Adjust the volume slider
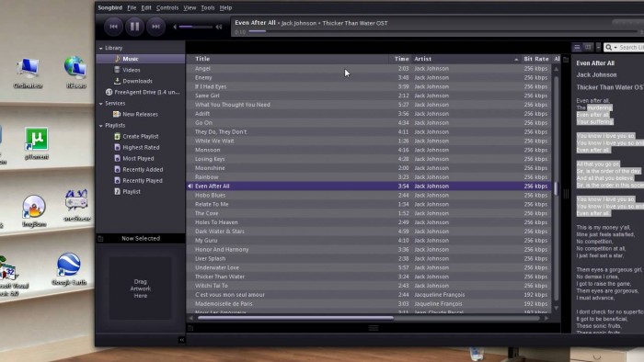 pyautogui.click(x=195, y=27)
